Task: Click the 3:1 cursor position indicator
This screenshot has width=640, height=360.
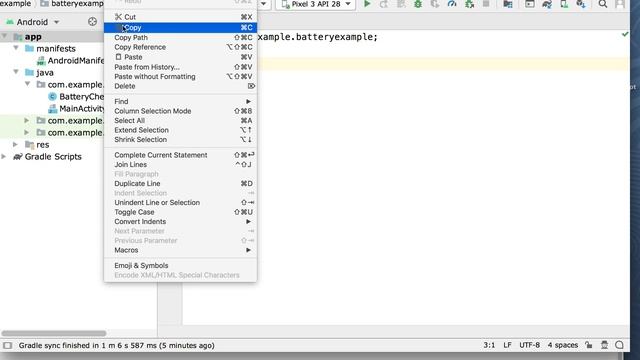Action: 489,345
